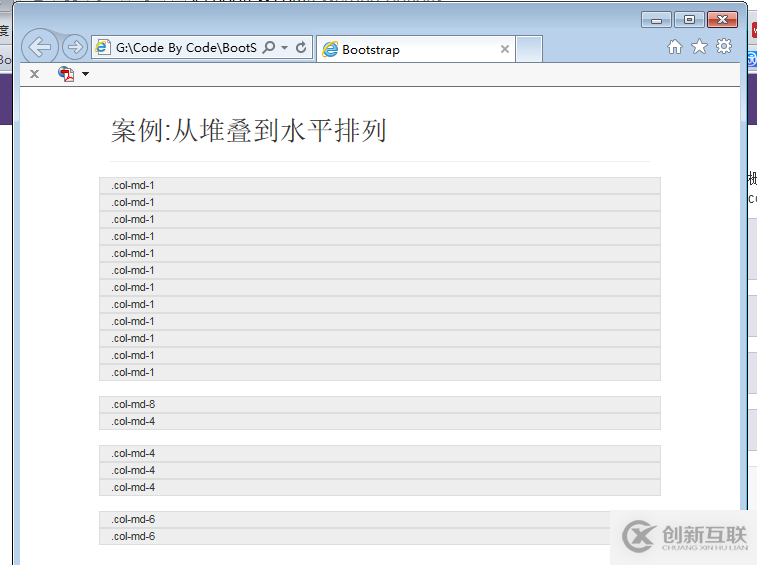Click the first .col-md-6 row
The width and height of the screenshot is (757, 565).
click(380, 520)
